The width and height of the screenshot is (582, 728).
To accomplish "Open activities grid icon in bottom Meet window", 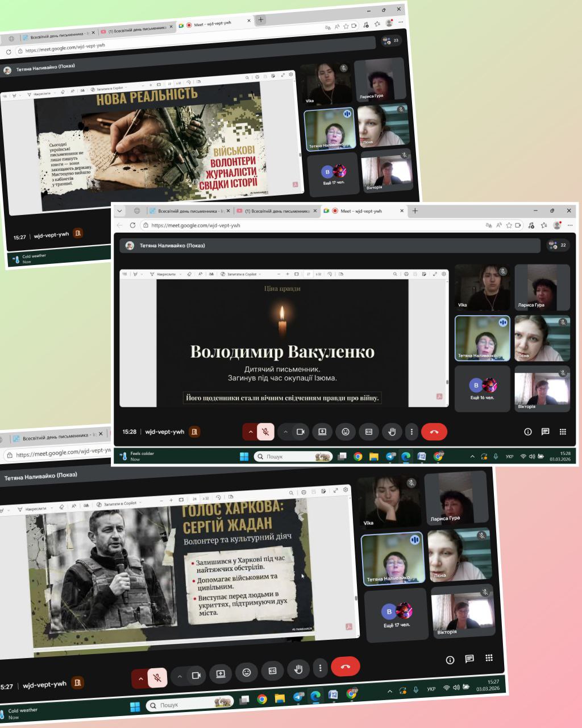I will 489,658.
